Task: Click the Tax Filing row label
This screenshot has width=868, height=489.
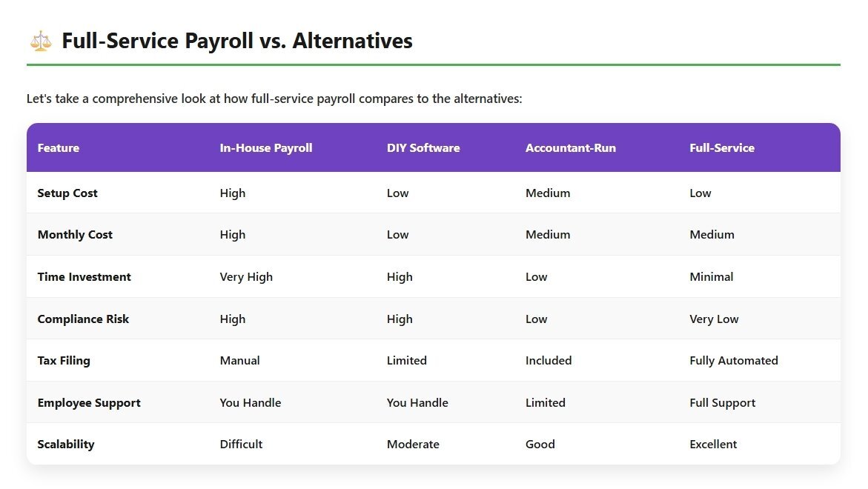Action: pyautogui.click(x=64, y=361)
